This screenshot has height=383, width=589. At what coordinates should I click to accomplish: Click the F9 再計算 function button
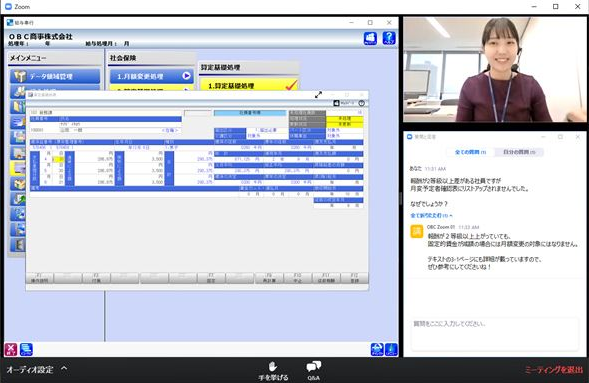[x=269, y=278]
